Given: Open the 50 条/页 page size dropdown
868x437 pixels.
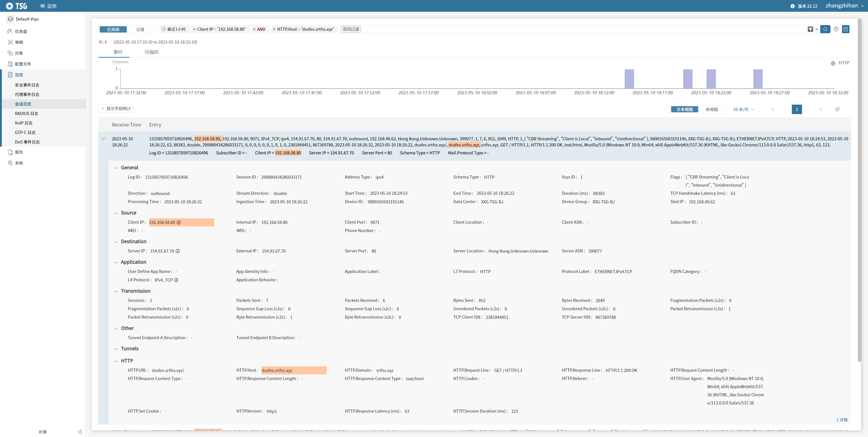Looking at the screenshot, I should click(x=744, y=110).
